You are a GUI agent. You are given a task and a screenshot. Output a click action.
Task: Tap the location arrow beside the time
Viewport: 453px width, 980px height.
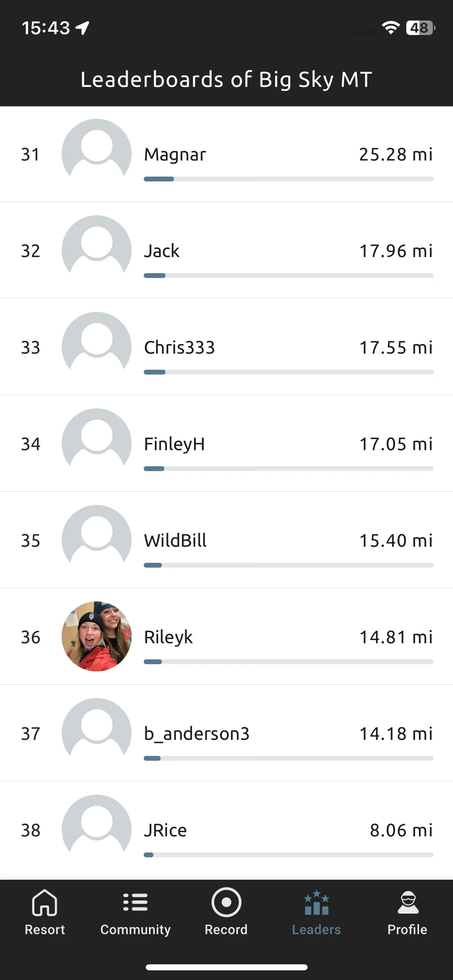(83, 28)
